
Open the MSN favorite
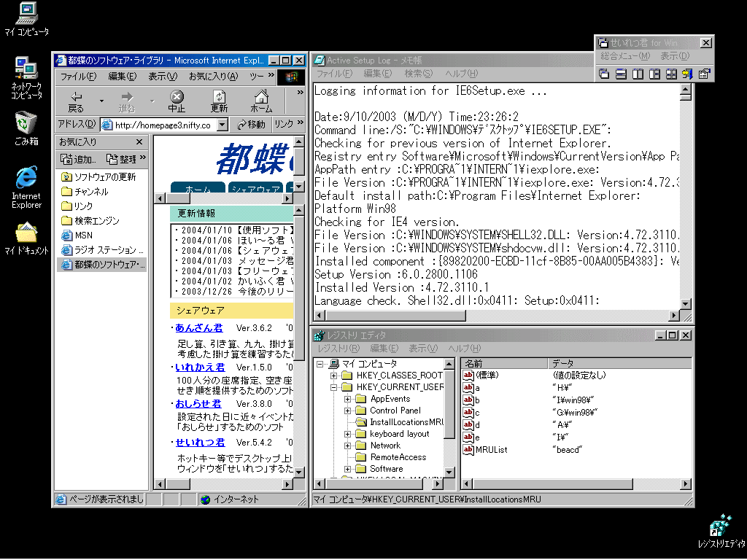tap(77, 236)
